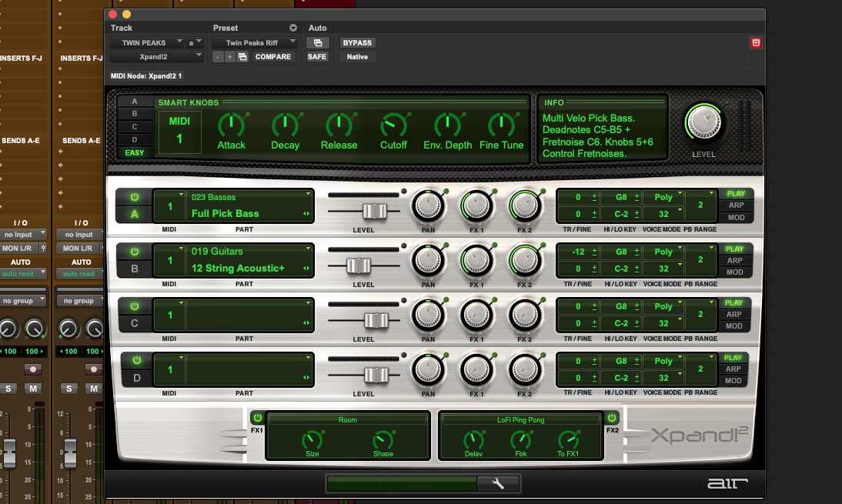
Task: Enable MOD mode for part B
Action: [734, 272]
